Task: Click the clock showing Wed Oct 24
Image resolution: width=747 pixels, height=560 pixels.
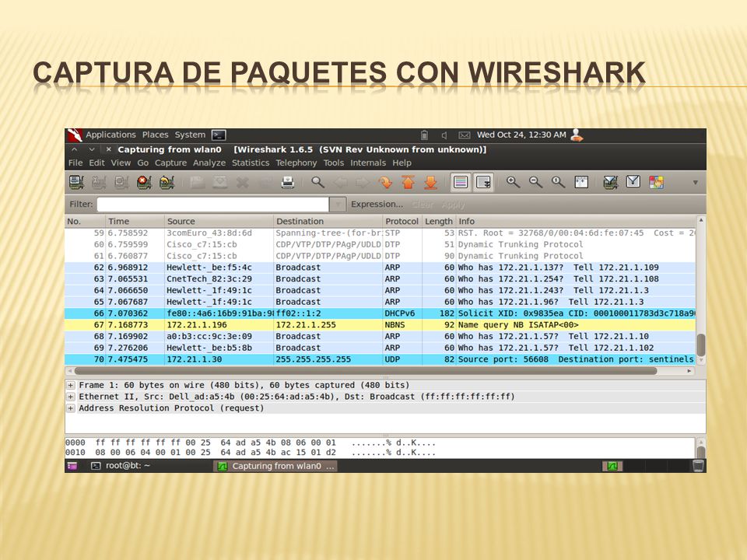Action: pos(521,135)
